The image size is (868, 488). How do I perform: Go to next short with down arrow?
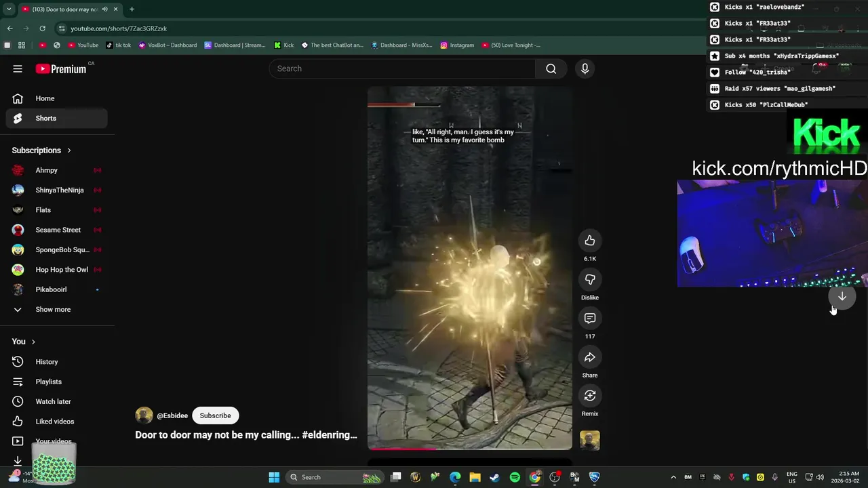pyautogui.click(x=842, y=296)
